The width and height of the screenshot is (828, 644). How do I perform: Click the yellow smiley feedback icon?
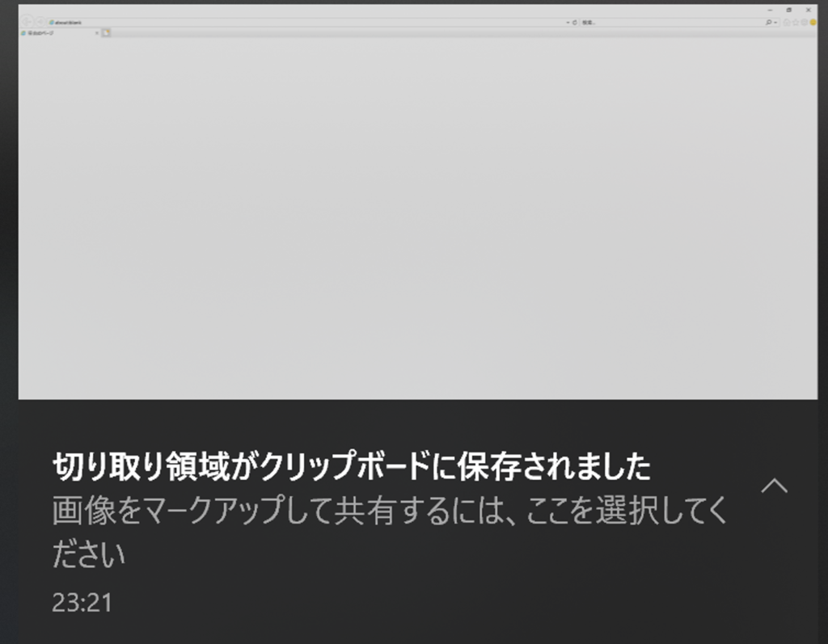812,22
